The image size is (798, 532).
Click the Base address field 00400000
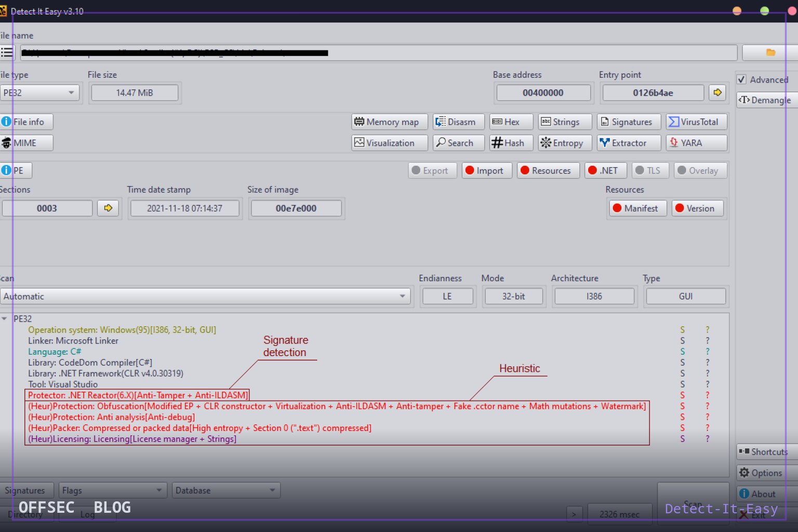[x=543, y=92]
